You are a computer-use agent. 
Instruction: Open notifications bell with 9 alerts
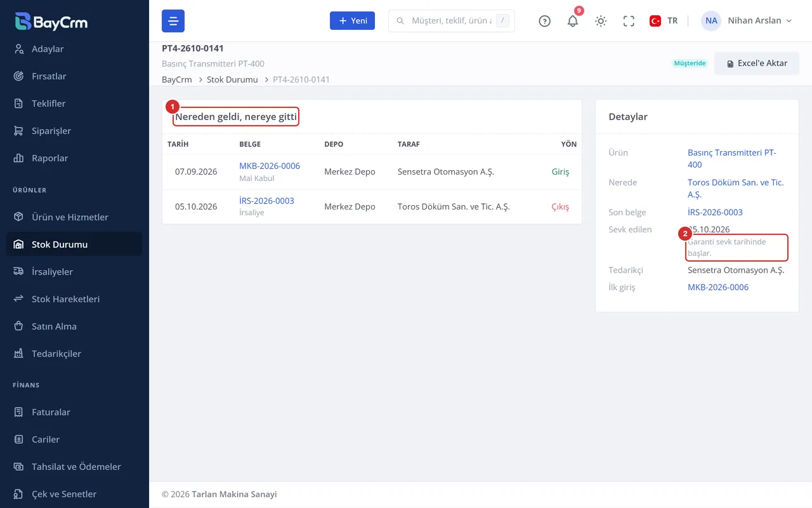[573, 21]
